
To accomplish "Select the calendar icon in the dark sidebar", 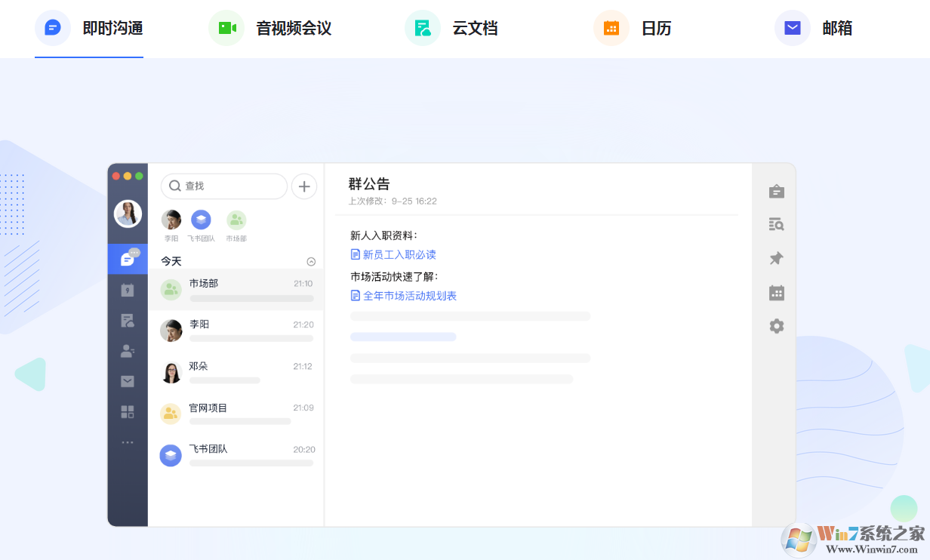I will point(128,289).
